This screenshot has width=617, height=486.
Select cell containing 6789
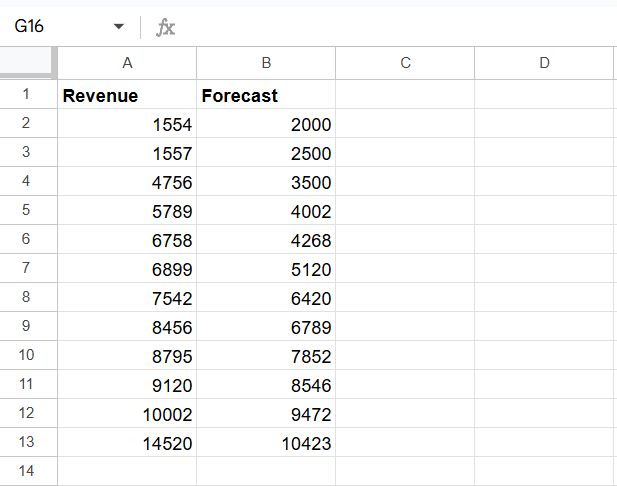coord(266,326)
